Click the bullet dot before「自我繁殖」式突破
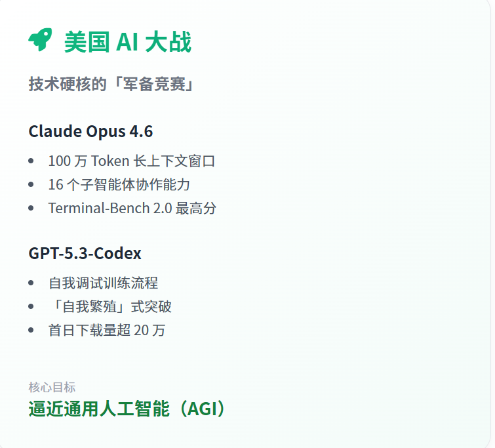The image size is (495, 448). (31, 307)
